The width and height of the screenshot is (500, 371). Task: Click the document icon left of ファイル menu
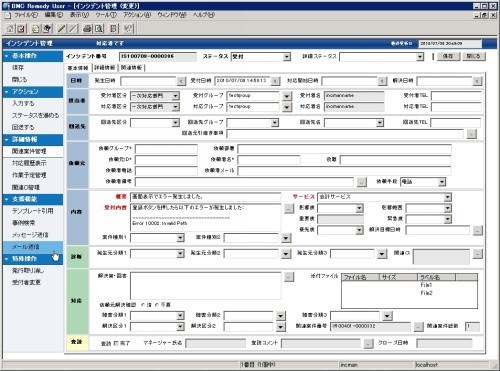8,15
